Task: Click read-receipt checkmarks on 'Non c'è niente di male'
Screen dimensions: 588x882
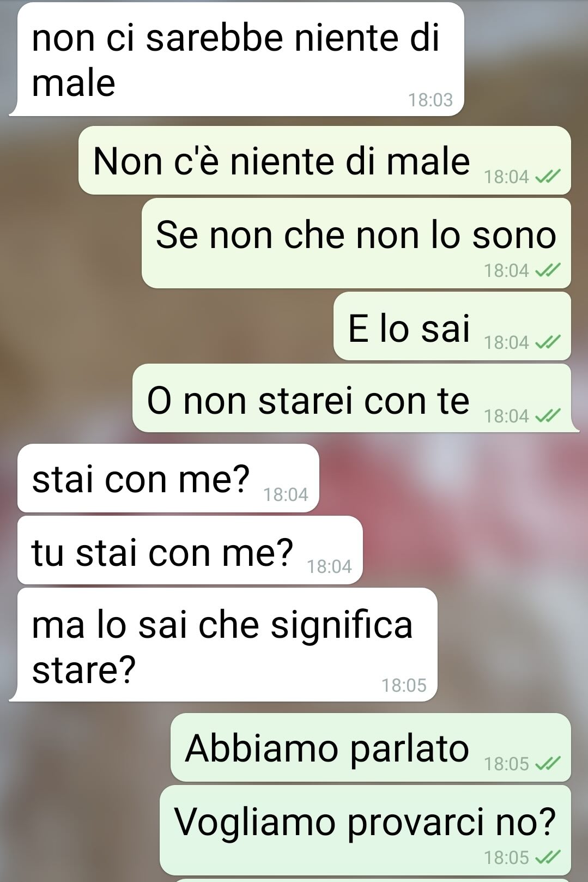Action: click(x=548, y=177)
